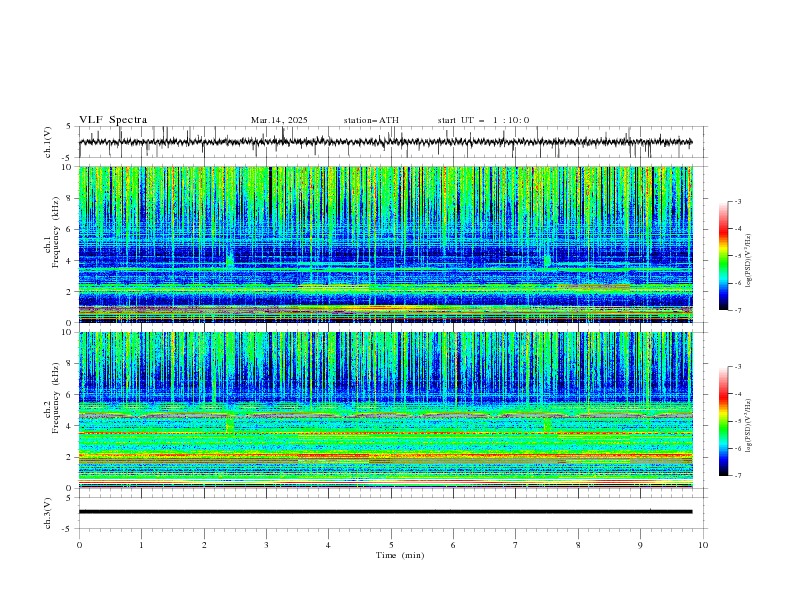Click the 'ch.3(V)' axis label
The height and width of the screenshot is (612, 792).
point(48,513)
